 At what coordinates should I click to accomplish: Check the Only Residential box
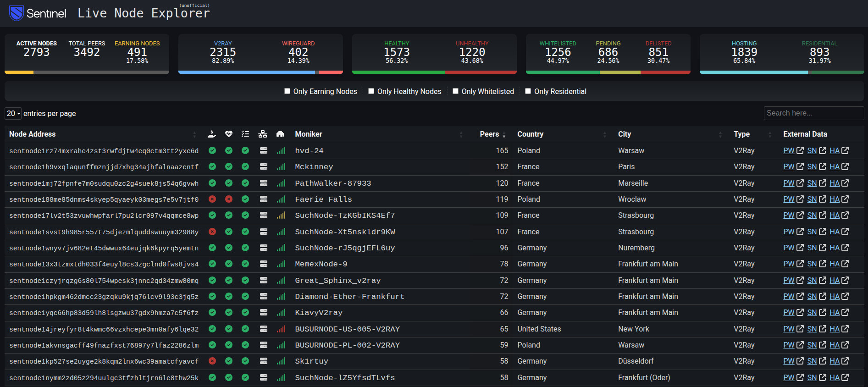(528, 91)
